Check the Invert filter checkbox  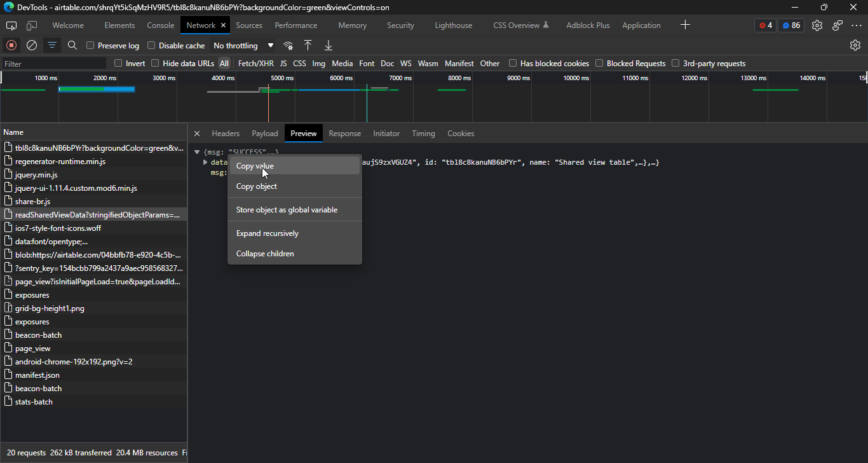click(x=118, y=63)
